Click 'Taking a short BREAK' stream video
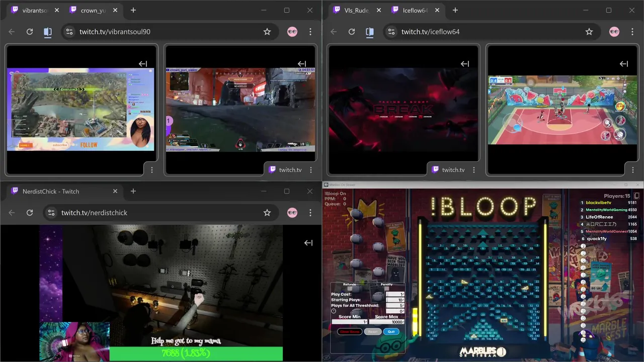Image resolution: width=644 pixels, height=362 pixels. point(404,110)
